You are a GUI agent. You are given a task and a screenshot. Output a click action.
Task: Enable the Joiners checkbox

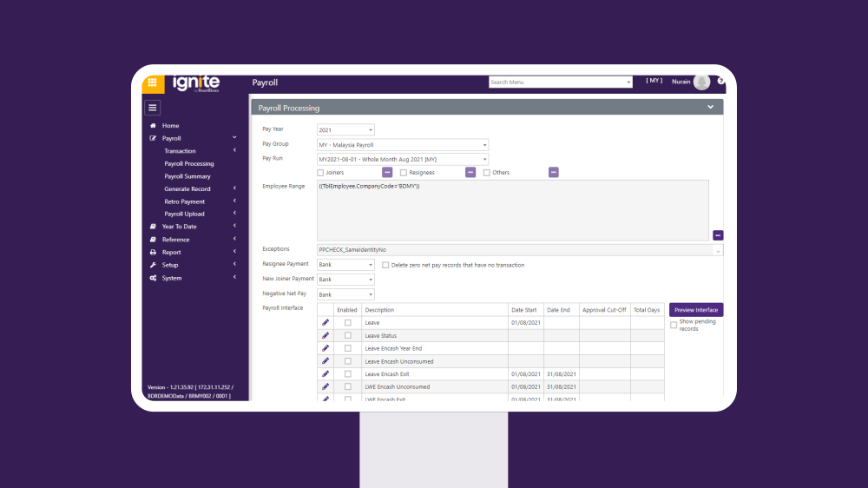click(x=320, y=173)
